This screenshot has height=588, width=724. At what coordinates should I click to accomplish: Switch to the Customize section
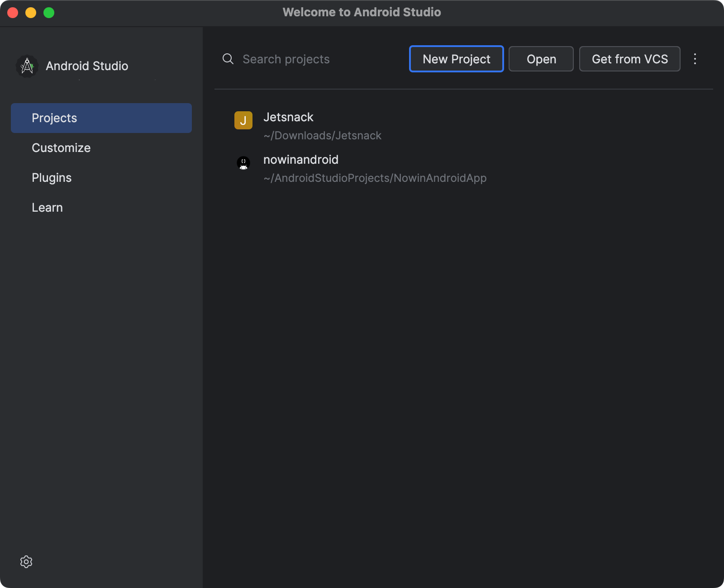[x=61, y=147]
